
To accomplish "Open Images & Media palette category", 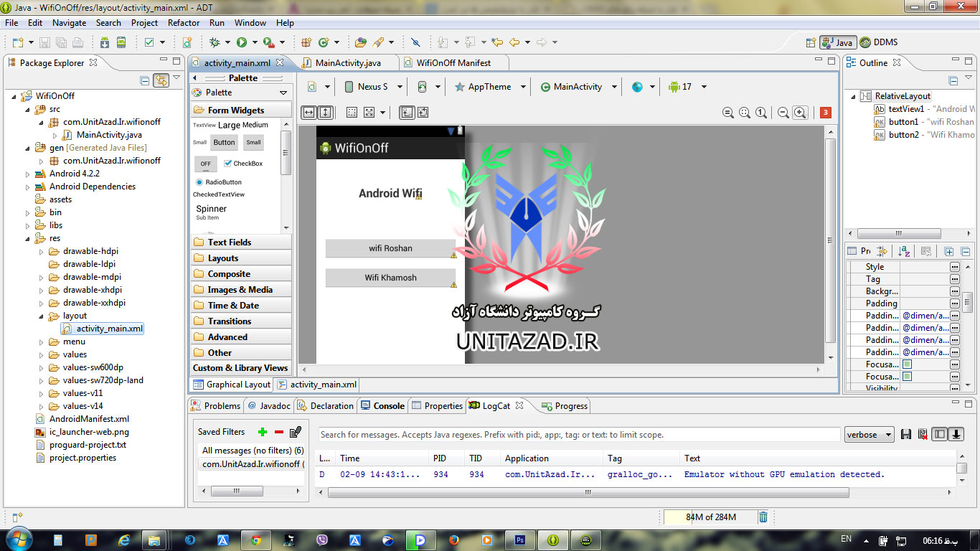I will [242, 290].
